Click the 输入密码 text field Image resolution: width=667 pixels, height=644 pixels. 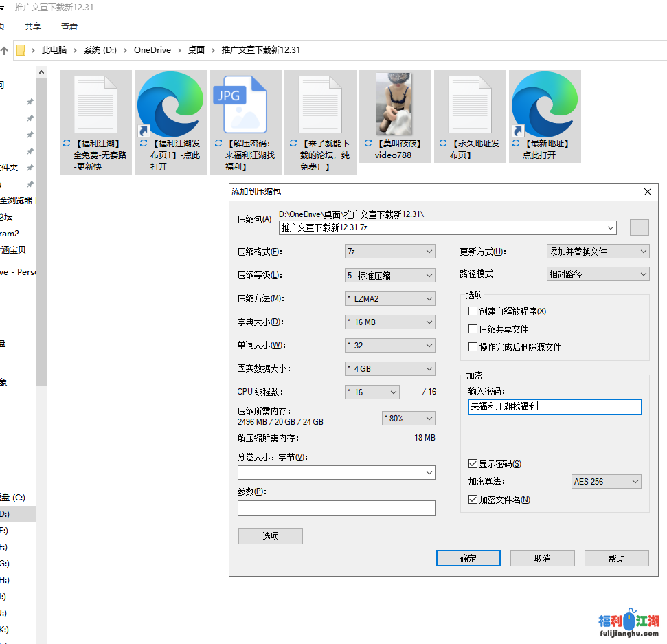point(554,407)
